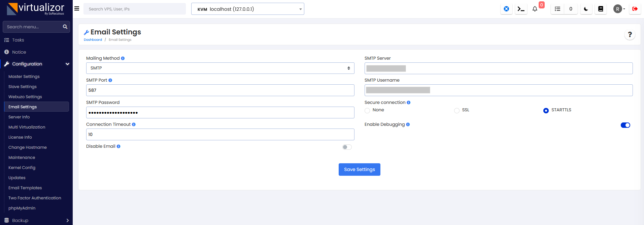644x225 pixels.
Task: Click the help question mark icon
Action: 630,34
